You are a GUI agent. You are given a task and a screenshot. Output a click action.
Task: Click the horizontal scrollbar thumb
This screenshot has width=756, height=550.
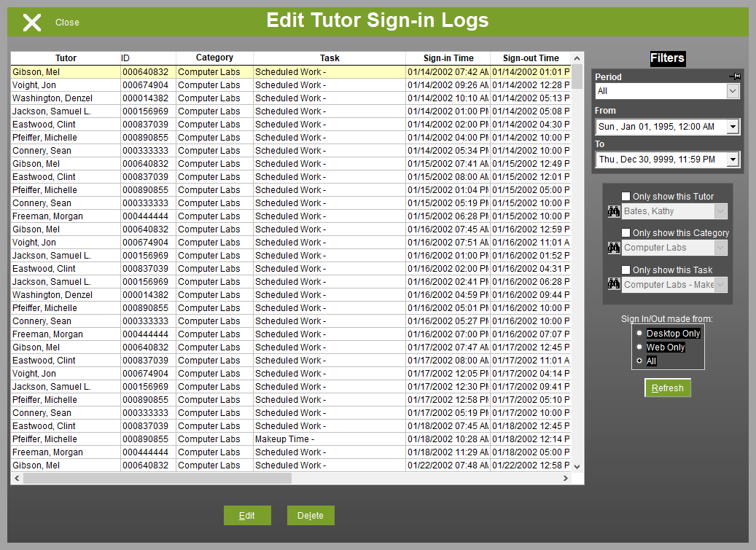(157, 478)
